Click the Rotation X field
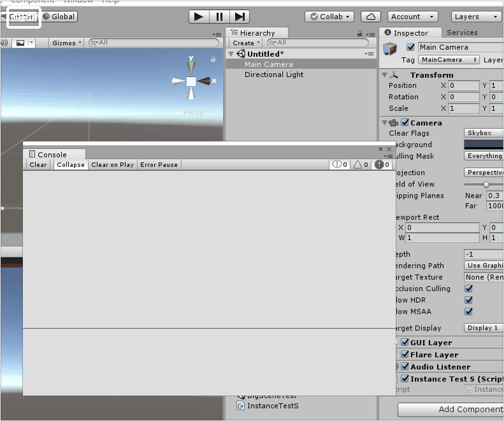 (x=464, y=97)
